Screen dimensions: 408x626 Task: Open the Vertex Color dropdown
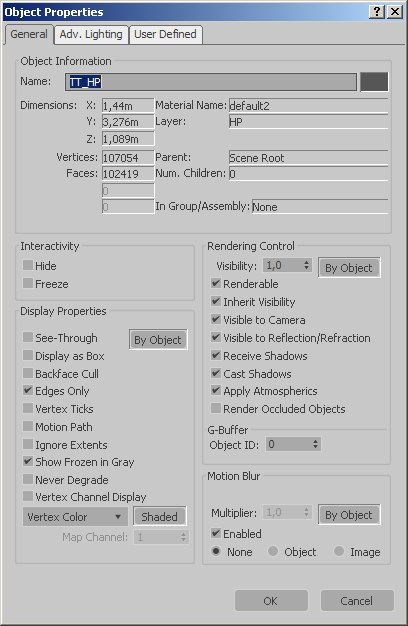(75, 517)
